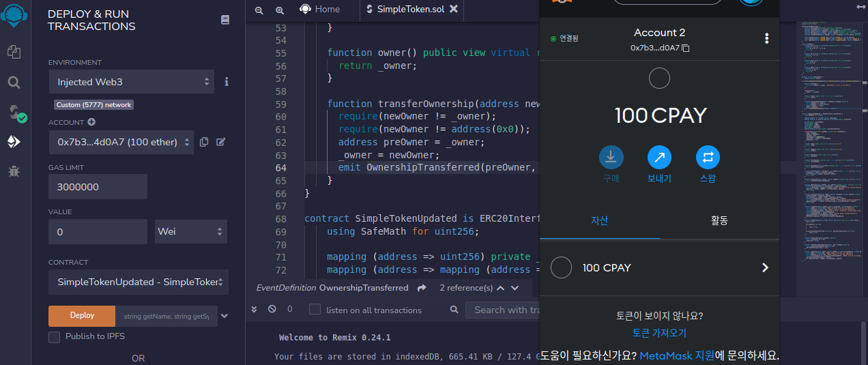Click the Search with transaction hash field
868x365 pixels.
(502, 310)
